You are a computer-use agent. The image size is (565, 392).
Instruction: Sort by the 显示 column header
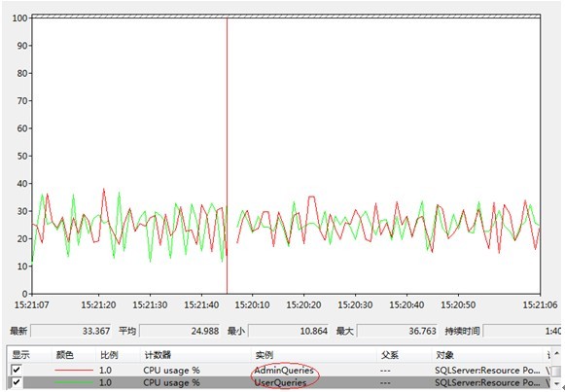point(29,355)
